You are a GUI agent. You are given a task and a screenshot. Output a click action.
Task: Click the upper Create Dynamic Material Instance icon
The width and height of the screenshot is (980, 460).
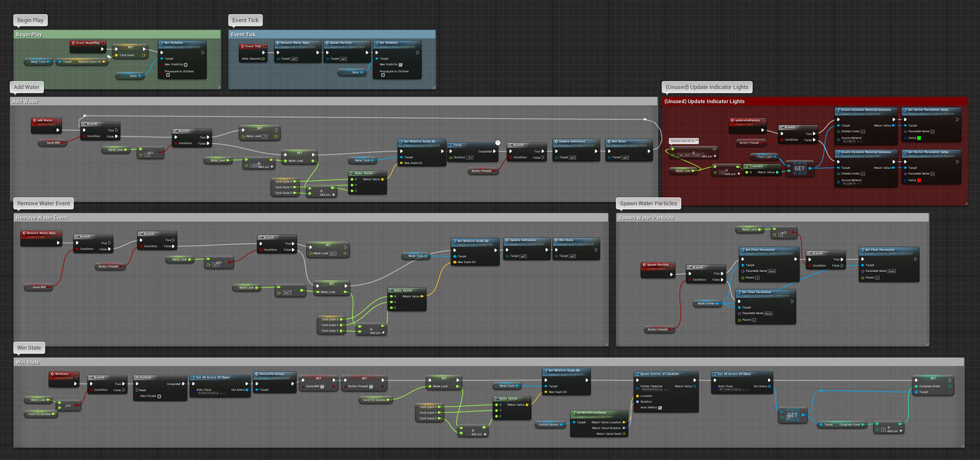(x=838, y=110)
